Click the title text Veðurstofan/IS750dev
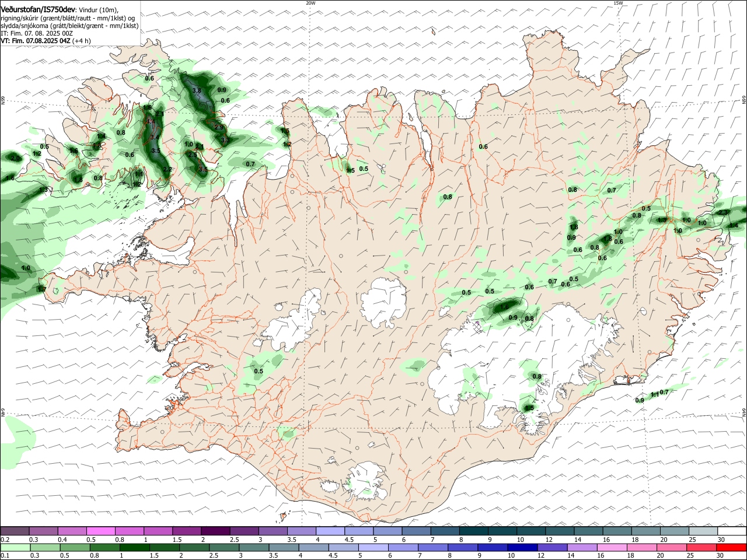747x560 pixels. click(x=37, y=10)
